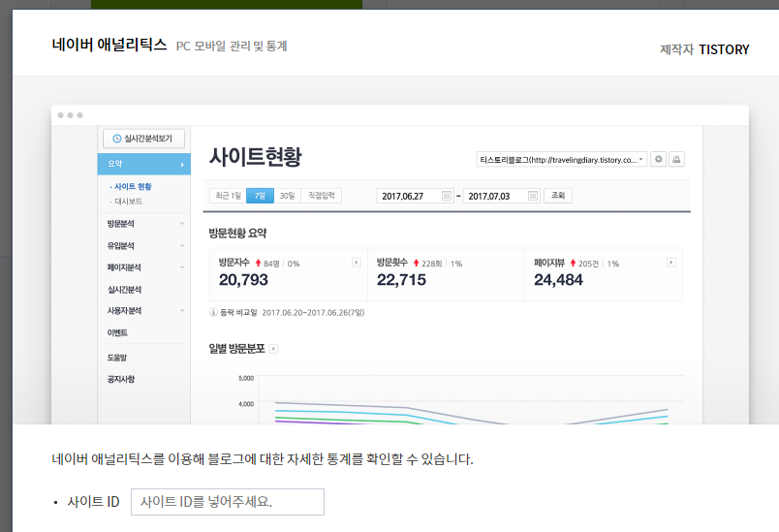The image size is (779, 532).
Task: Click the 조회 search button
Action: 558,195
